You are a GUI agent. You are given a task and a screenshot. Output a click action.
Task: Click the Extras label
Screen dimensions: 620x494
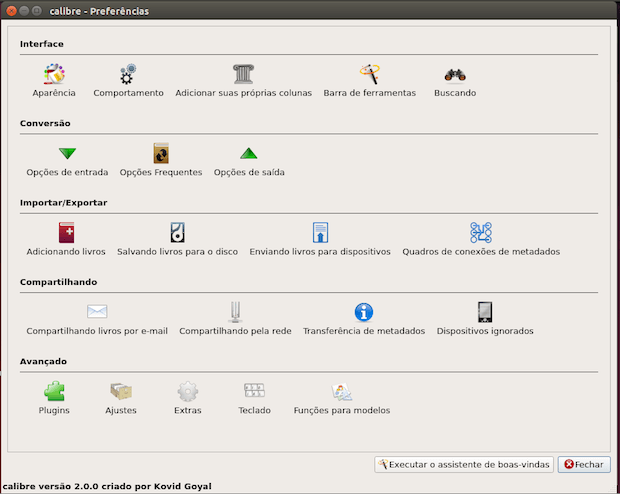point(188,411)
